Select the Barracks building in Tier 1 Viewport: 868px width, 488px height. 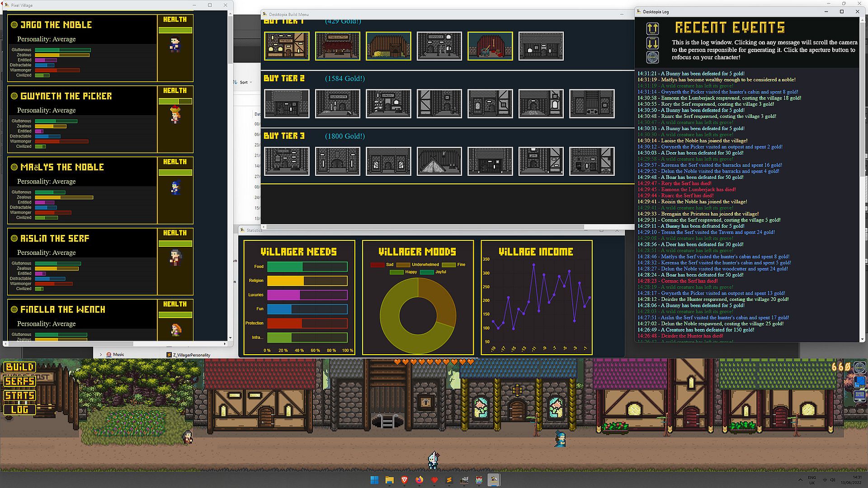[439, 46]
